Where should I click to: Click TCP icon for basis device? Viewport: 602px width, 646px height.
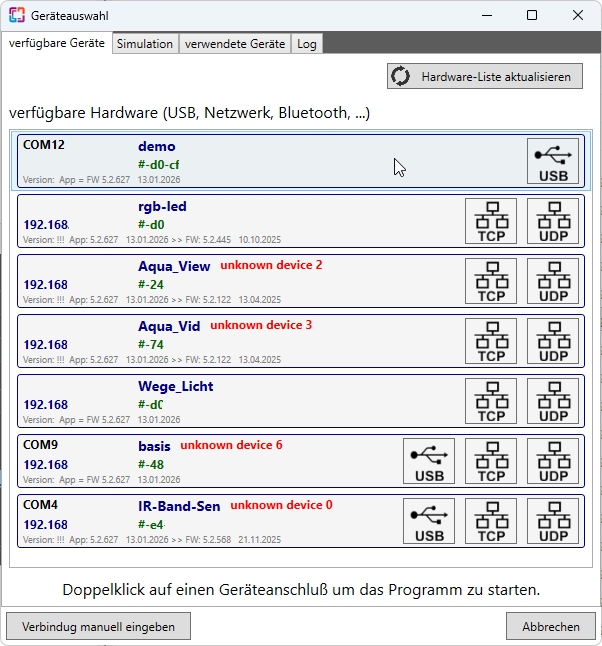[x=491, y=461]
